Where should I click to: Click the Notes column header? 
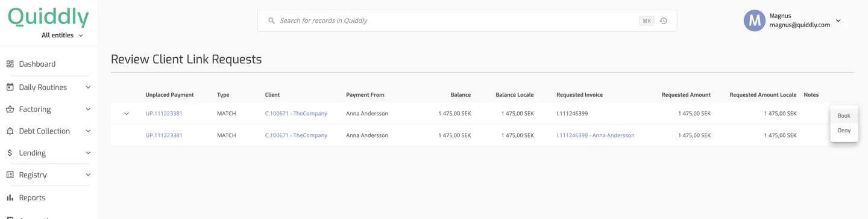[811, 95]
